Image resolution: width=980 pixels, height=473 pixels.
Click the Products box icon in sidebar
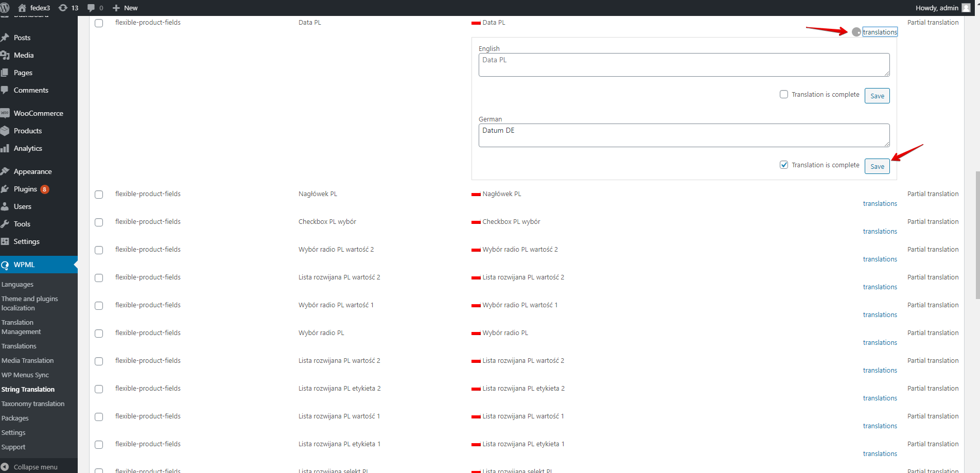pyautogui.click(x=5, y=131)
